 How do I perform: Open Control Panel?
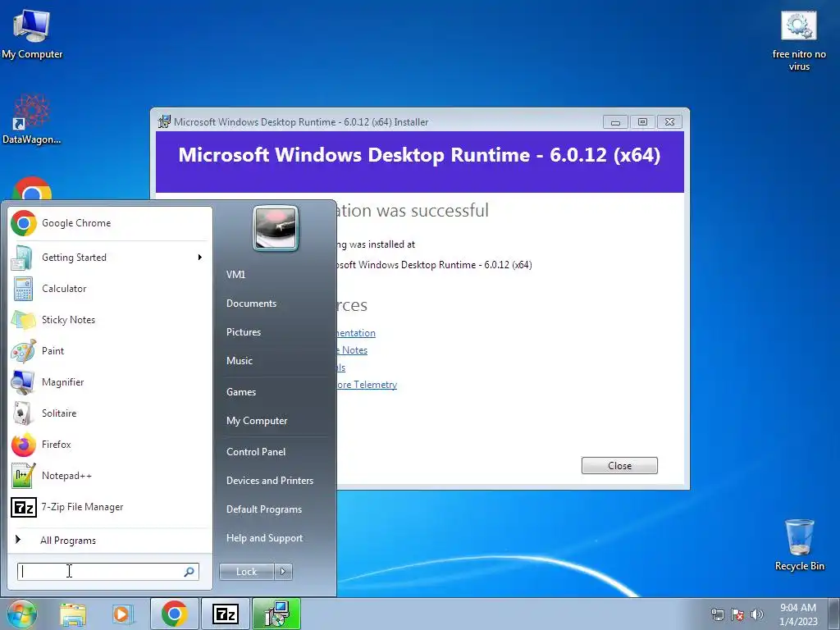tap(256, 452)
